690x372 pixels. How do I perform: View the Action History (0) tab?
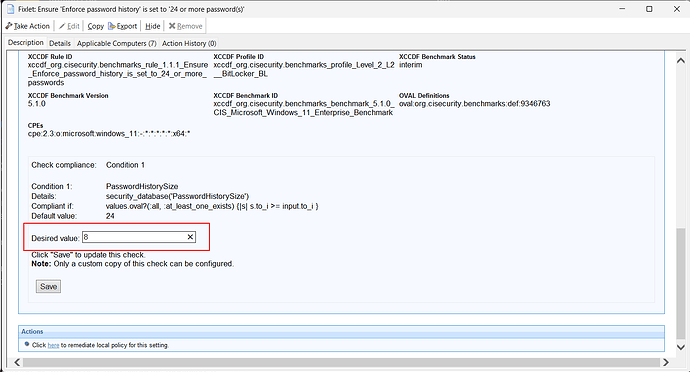click(x=189, y=43)
